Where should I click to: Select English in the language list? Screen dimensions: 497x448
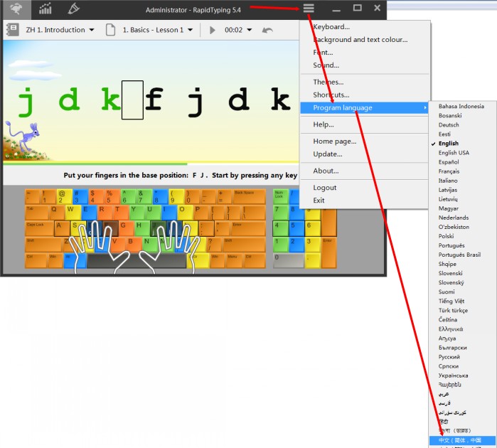point(448,144)
